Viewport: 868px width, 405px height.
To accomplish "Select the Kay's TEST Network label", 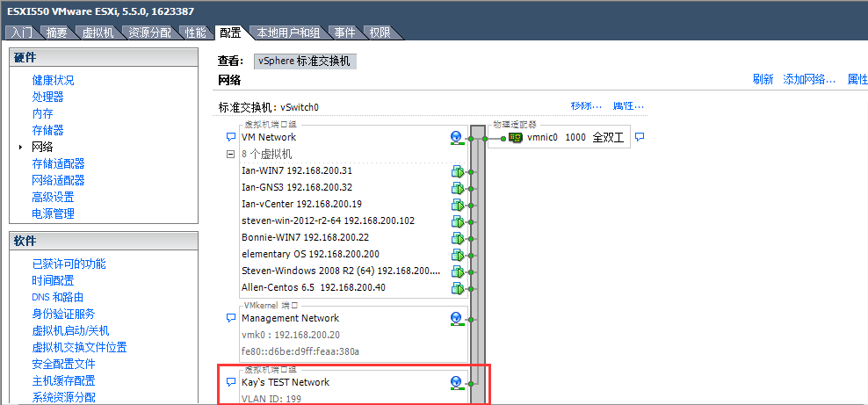I will (286, 382).
